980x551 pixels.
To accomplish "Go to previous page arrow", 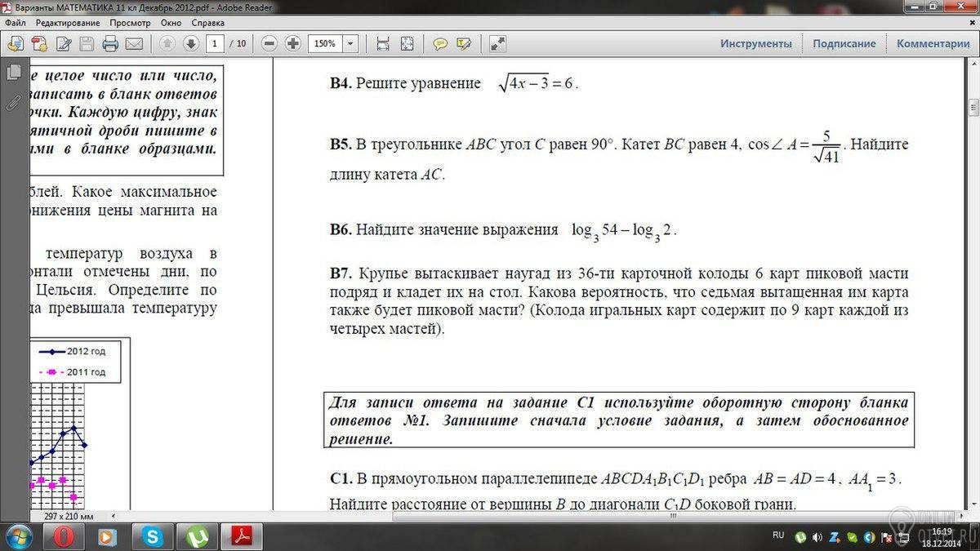I will pyautogui.click(x=167, y=43).
